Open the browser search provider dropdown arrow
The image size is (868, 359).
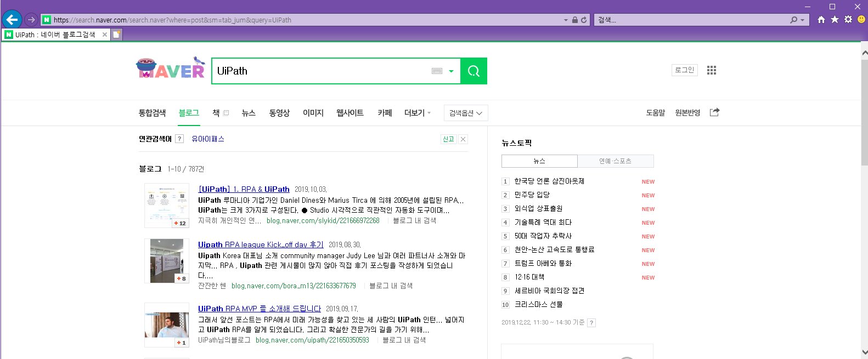pos(802,20)
